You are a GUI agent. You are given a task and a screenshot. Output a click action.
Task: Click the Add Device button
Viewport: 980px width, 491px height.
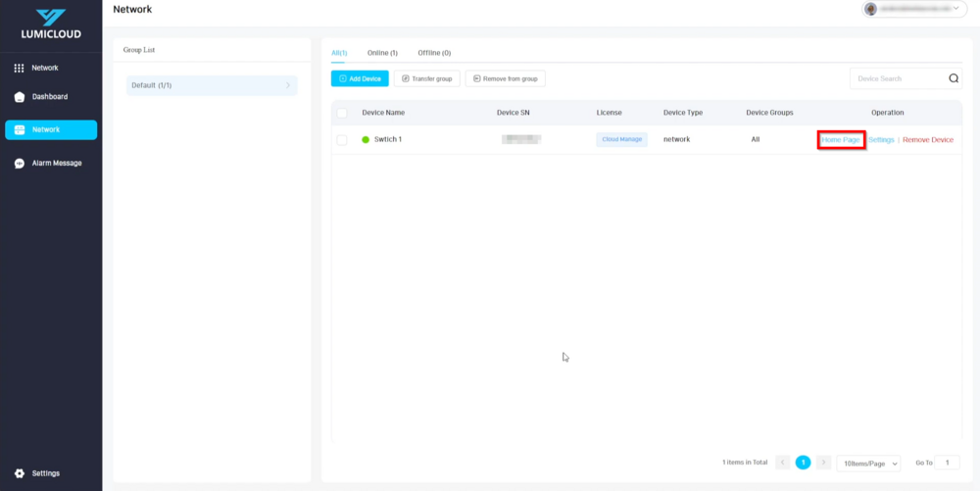[360, 78]
